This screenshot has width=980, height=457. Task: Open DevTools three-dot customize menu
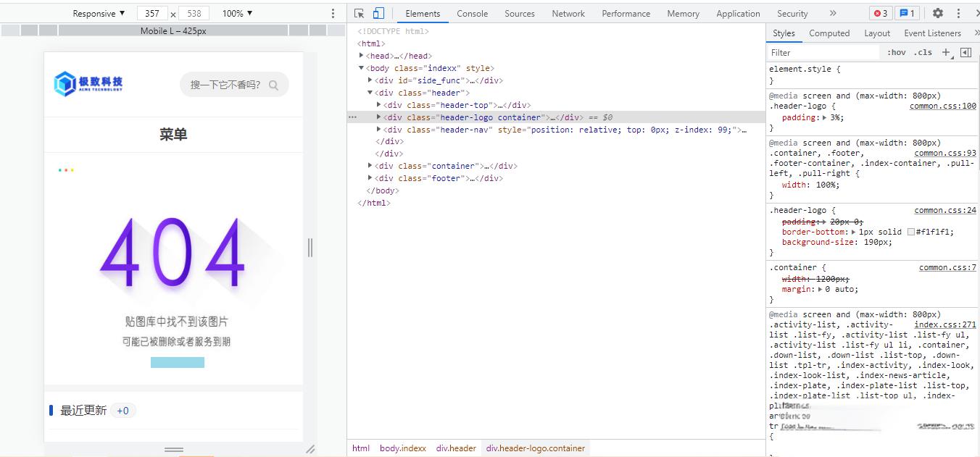[x=958, y=13]
